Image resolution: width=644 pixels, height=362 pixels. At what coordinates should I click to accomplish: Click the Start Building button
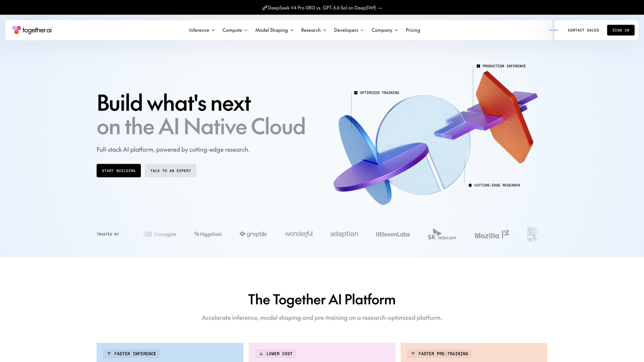click(119, 171)
